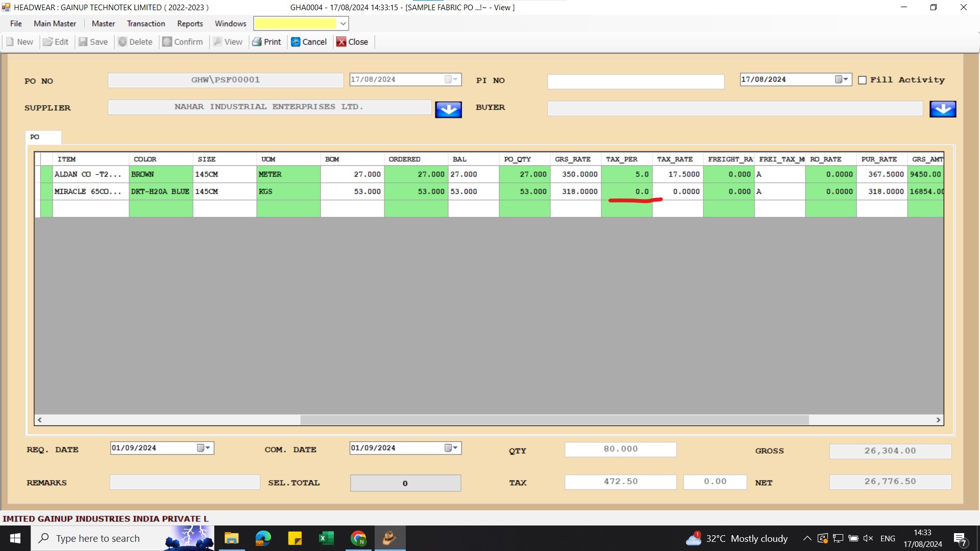Click the Cancel toolbar icon

(296, 42)
